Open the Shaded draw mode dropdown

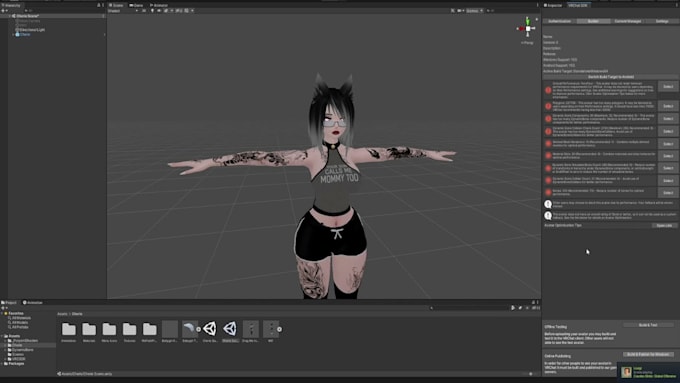click(x=123, y=10)
